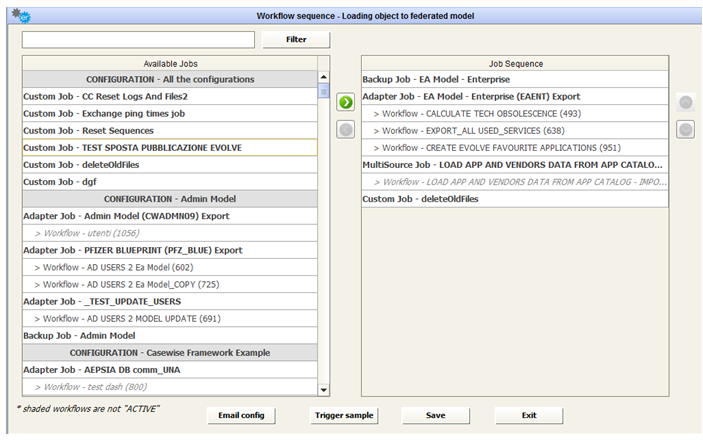Click CONFIGURATION - Admin Model header
Viewport: 703px width, 440px height.
(x=170, y=199)
